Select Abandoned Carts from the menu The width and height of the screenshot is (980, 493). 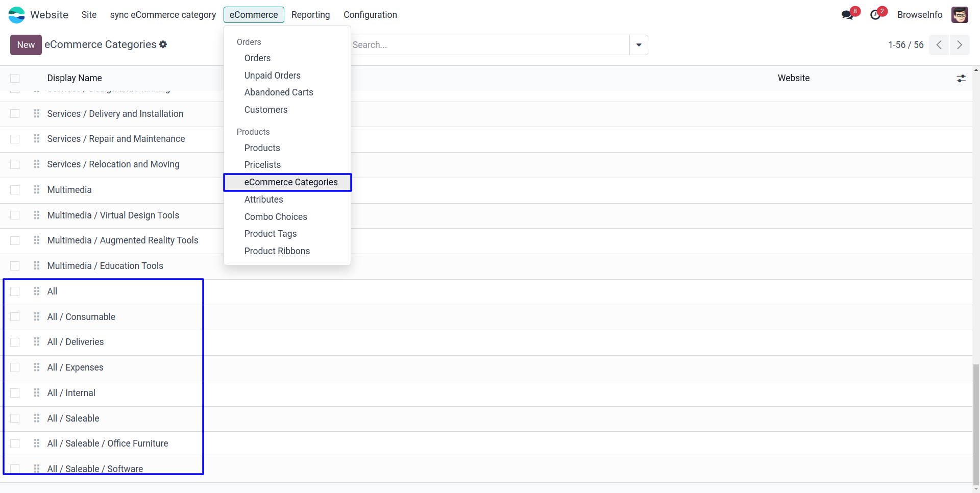click(279, 92)
